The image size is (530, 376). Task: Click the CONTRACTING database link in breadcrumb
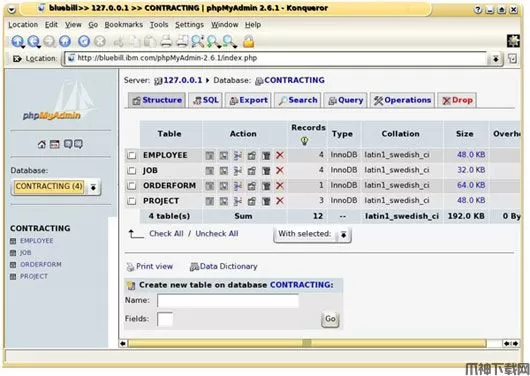(294, 80)
